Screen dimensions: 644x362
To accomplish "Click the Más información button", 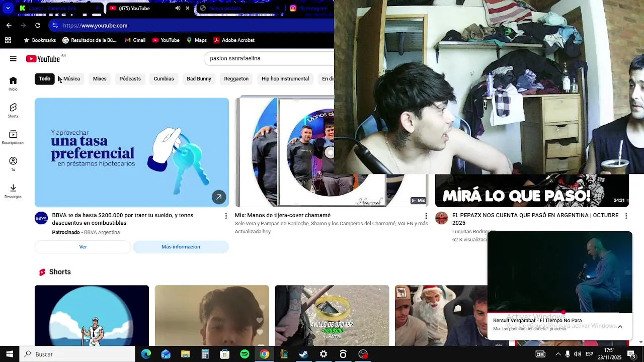I will (181, 247).
